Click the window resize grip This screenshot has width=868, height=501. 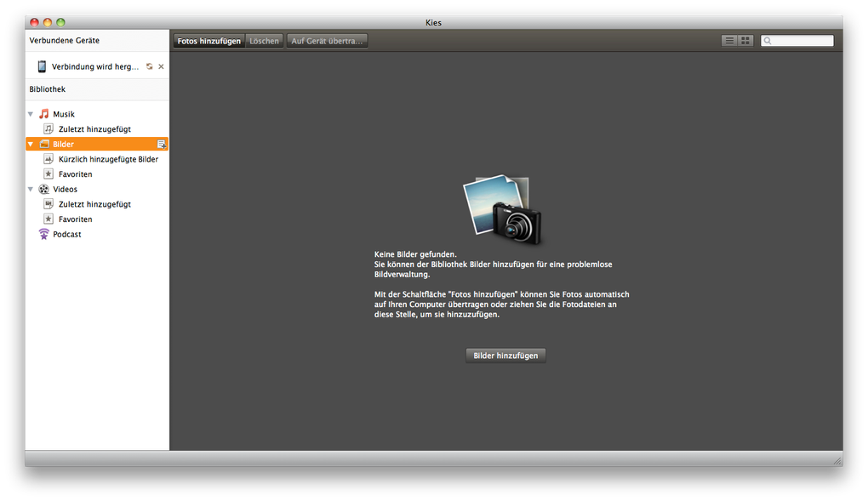[x=837, y=460]
